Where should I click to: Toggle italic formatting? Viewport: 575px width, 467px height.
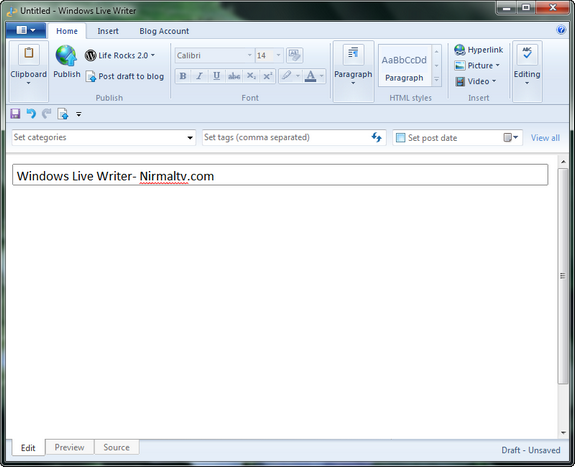(199, 76)
